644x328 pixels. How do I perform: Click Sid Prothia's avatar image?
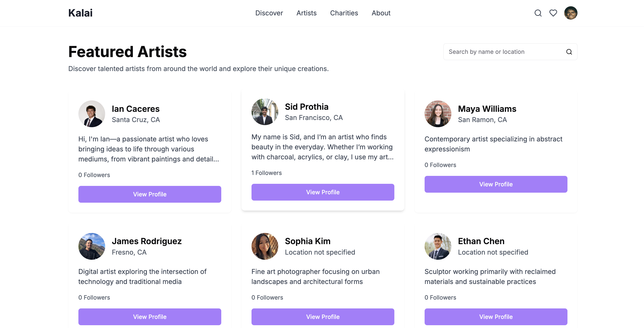point(265,112)
